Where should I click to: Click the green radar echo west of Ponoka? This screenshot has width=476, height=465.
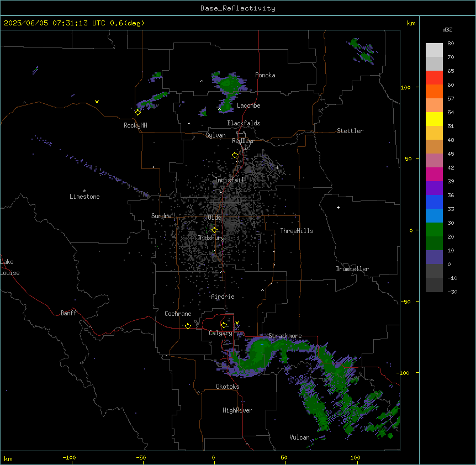click(229, 84)
